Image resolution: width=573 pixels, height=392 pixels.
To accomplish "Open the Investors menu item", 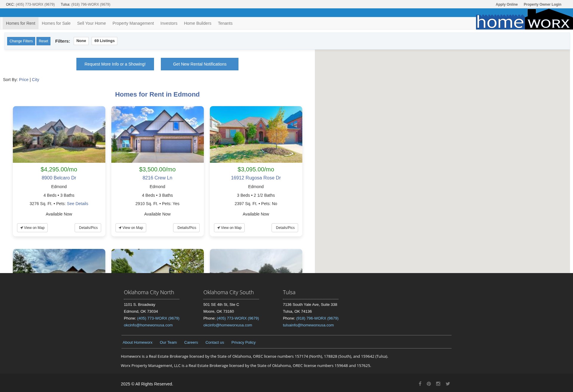I will [169, 23].
